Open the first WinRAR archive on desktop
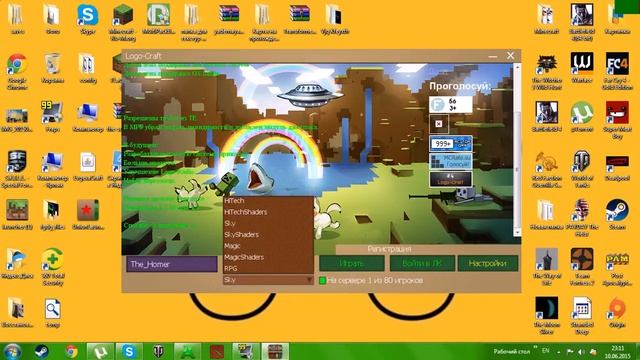640x360 pixels. (229, 19)
